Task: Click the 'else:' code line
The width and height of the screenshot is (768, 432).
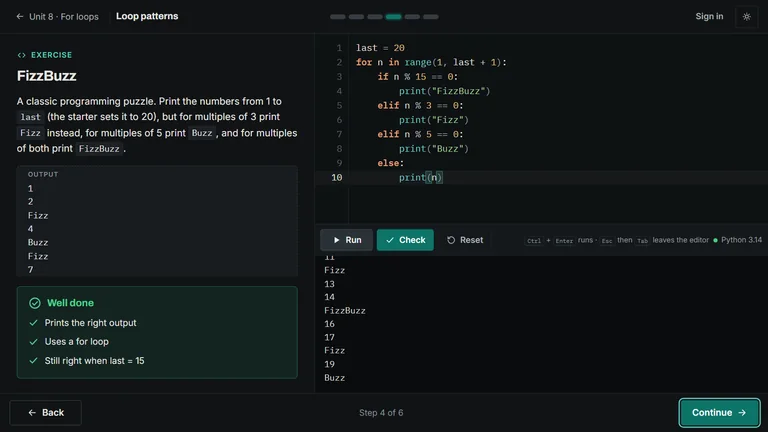Action: (x=390, y=163)
